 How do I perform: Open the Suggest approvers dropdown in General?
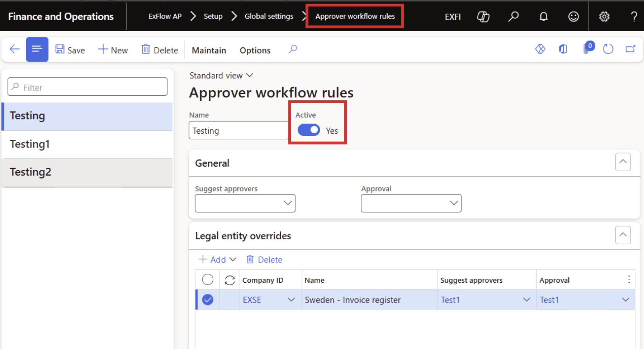[245, 203]
